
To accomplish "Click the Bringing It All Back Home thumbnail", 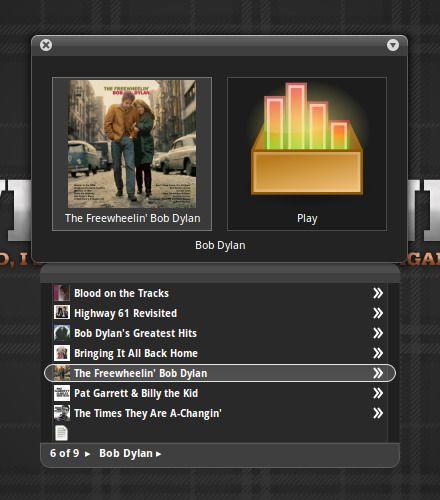I will click(62, 353).
